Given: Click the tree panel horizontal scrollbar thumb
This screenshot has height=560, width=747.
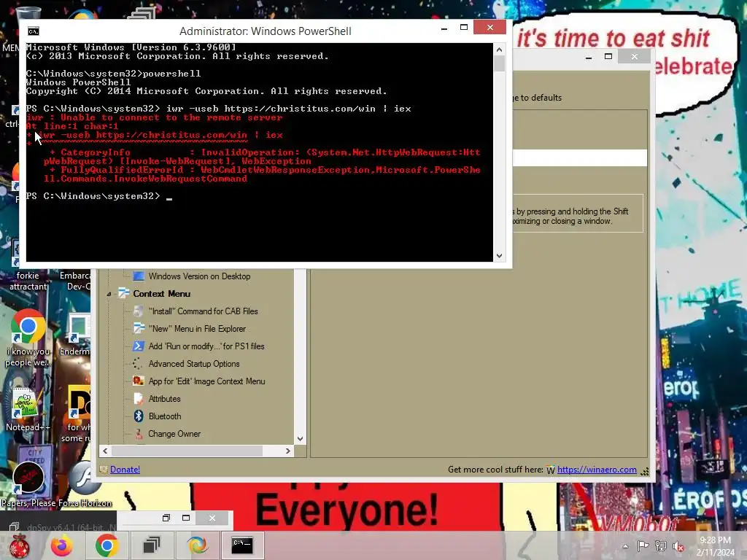Looking at the screenshot, I should (187, 451).
